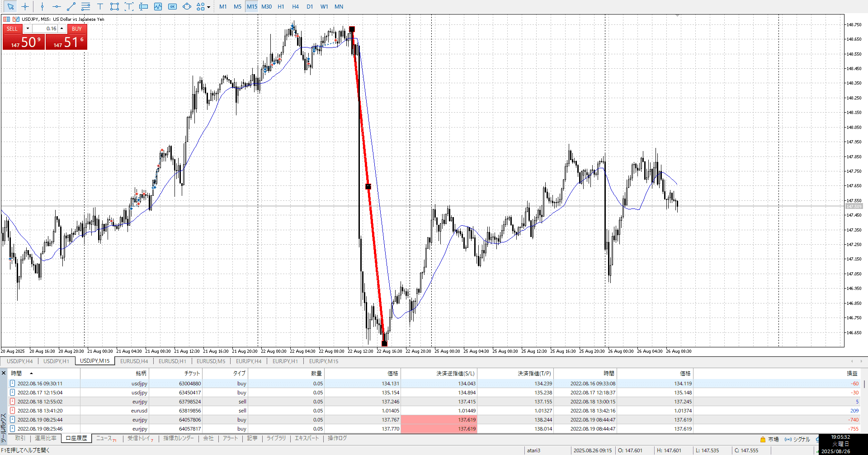Enable the D1 timeframe
Image resolution: width=868 pixels, height=455 pixels.
tap(310, 7)
